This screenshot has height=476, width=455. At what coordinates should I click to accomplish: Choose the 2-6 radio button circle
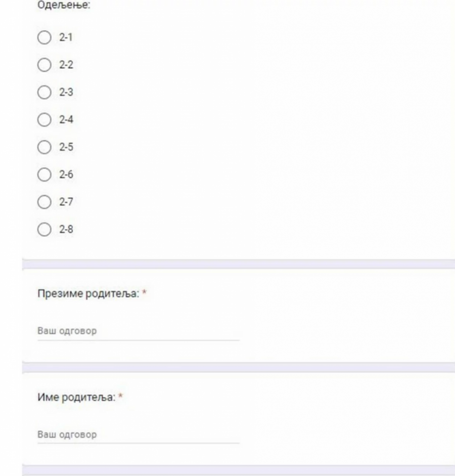[x=44, y=175]
